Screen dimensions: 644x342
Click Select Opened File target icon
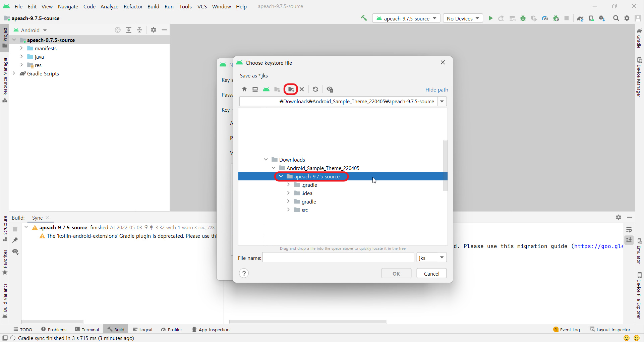pyautogui.click(x=118, y=30)
